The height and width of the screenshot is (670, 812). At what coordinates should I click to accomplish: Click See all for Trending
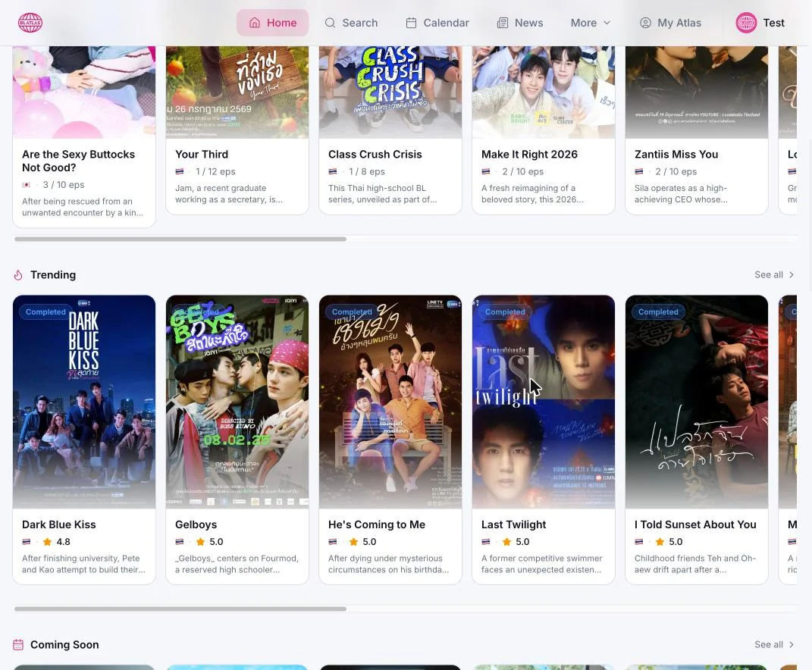pyautogui.click(x=769, y=275)
